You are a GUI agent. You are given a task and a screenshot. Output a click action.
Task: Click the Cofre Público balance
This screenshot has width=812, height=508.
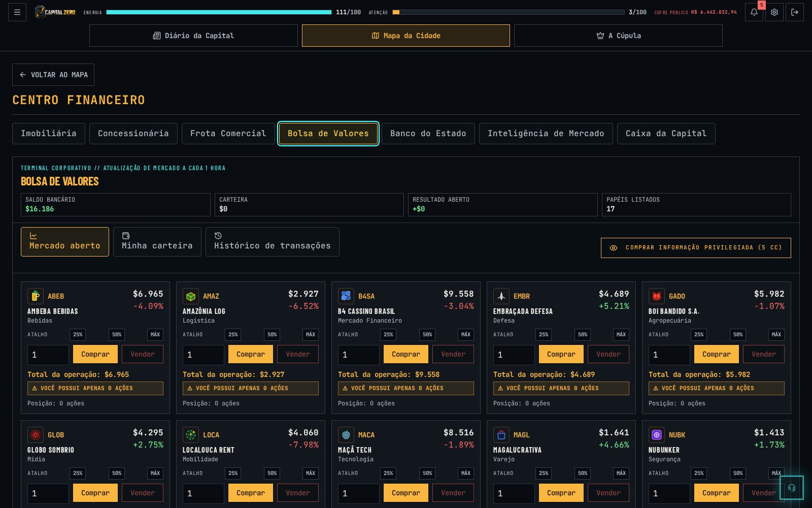pos(714,12)
